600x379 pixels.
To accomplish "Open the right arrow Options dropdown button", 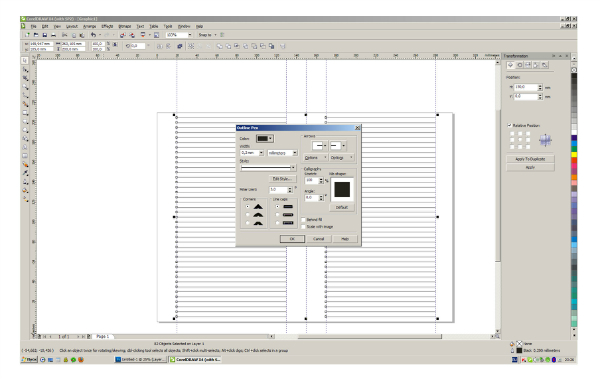I will 342,158.
